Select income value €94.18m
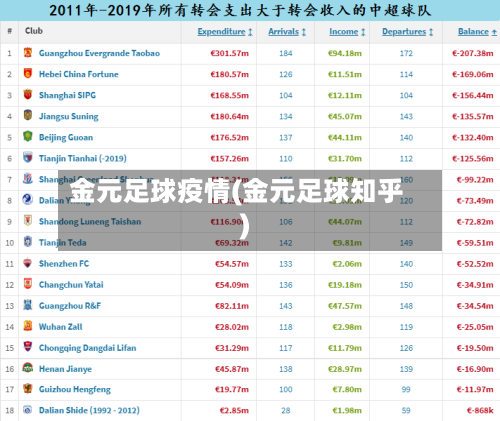Screen dimensions: 500x421 pyautogui.click(x=345, y=53)
